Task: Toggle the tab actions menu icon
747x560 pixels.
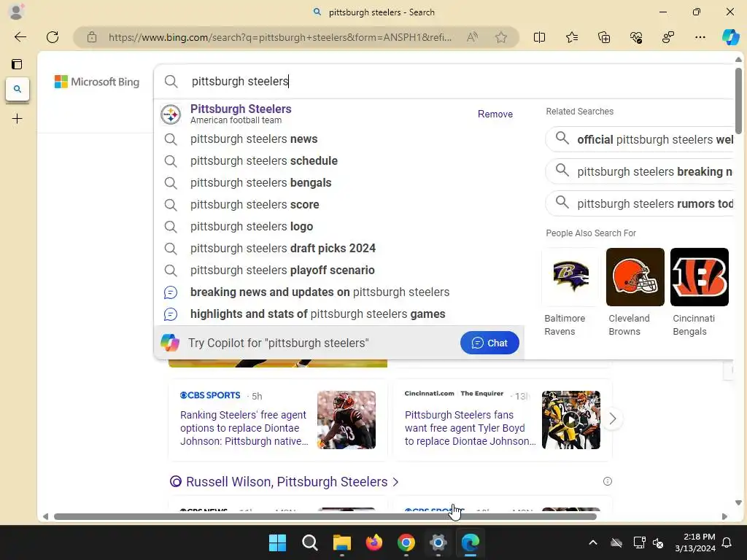Action: 18,64
